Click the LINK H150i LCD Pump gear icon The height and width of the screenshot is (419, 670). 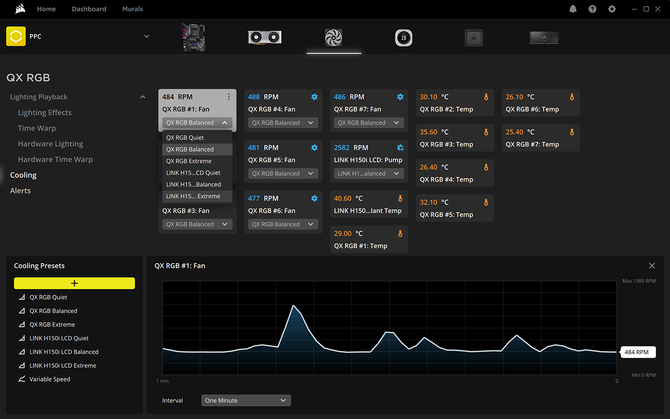point(400,148)
